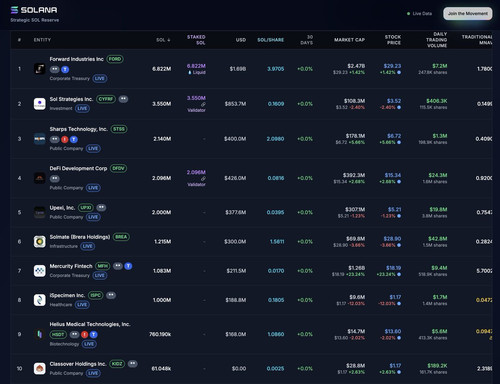Click the blue T badge under Sharps Technology
This screenshot has width=500, height=384.
point(74,139)
